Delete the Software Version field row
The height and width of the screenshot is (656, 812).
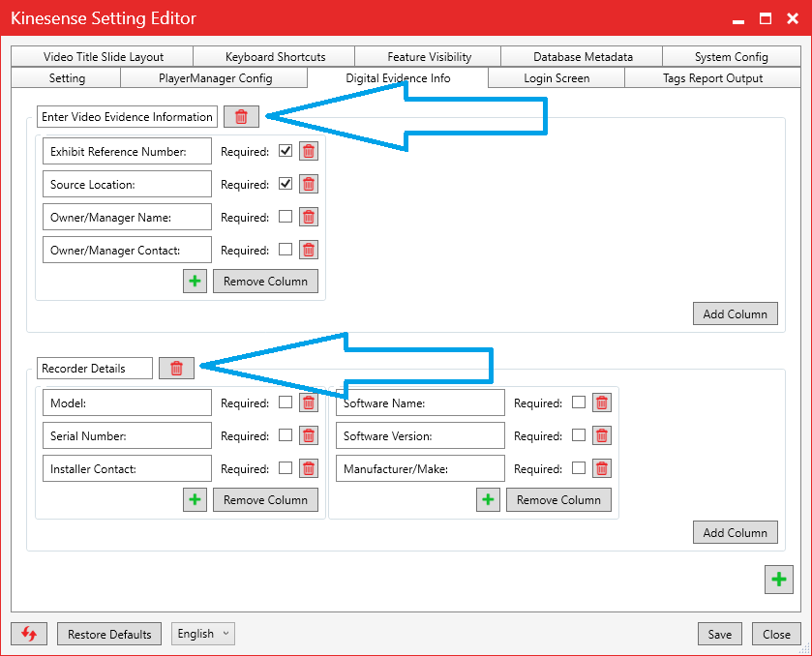(601, 435)
